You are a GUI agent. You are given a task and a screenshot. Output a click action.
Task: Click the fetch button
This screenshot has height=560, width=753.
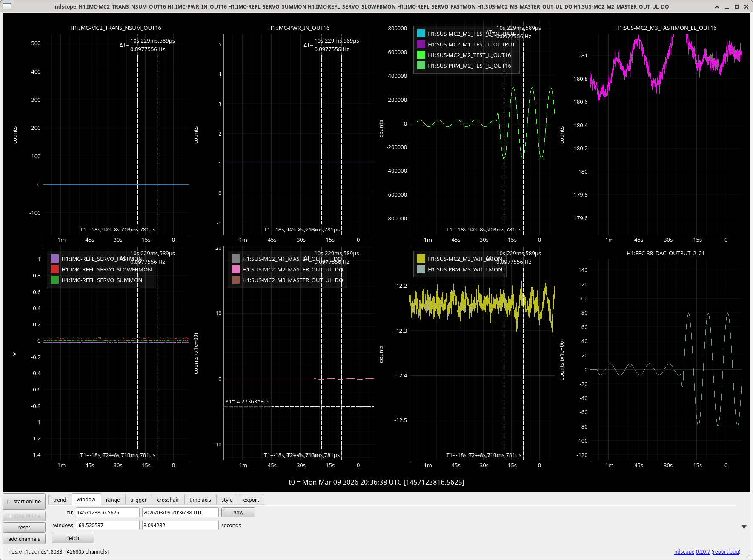[73, 538]
